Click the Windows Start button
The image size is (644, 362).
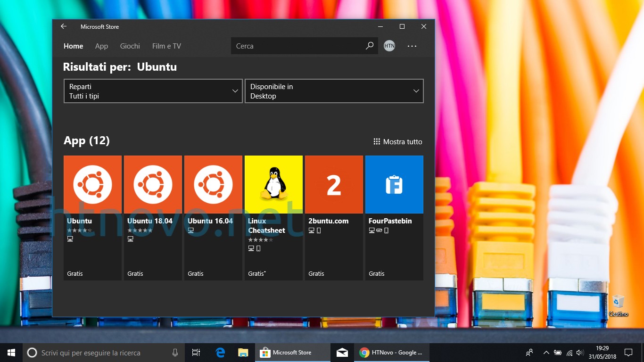pos(11,353)
